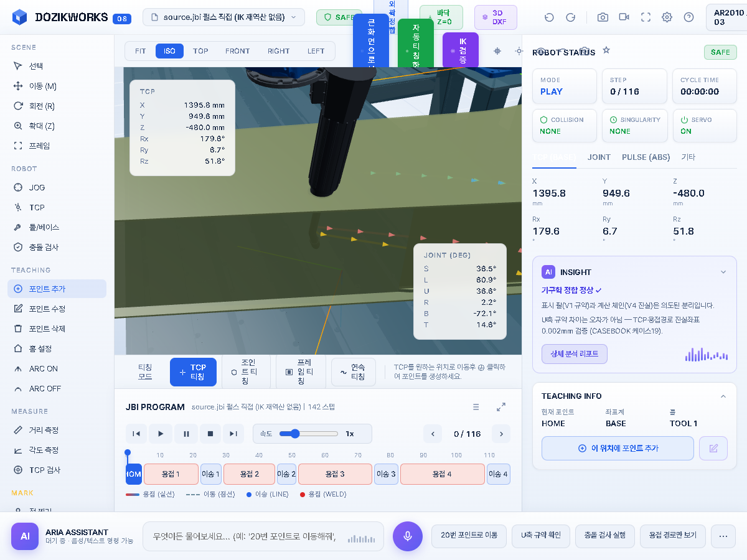Enable 조인트 티칭 mode
This screenshot has height=560, width=747.
(x=247, y=372)
